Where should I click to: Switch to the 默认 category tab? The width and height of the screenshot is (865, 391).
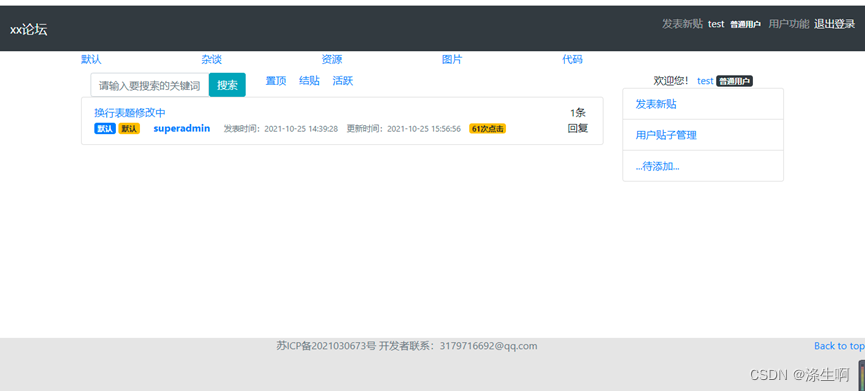[91, 60]
